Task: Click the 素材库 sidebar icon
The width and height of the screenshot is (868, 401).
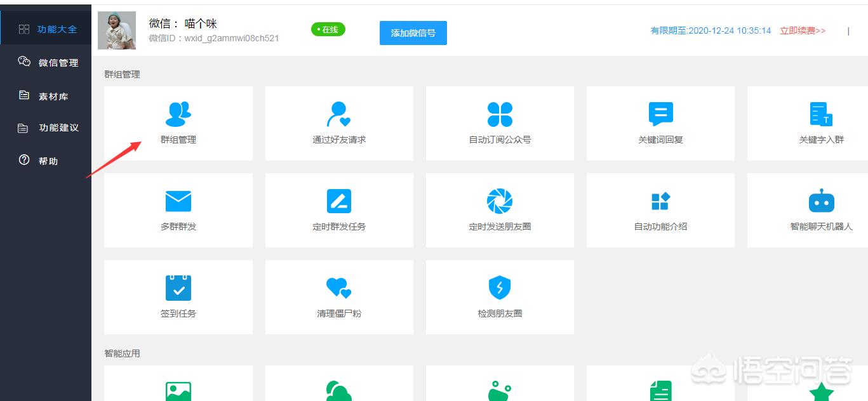Action: click(x=24, y=95)
